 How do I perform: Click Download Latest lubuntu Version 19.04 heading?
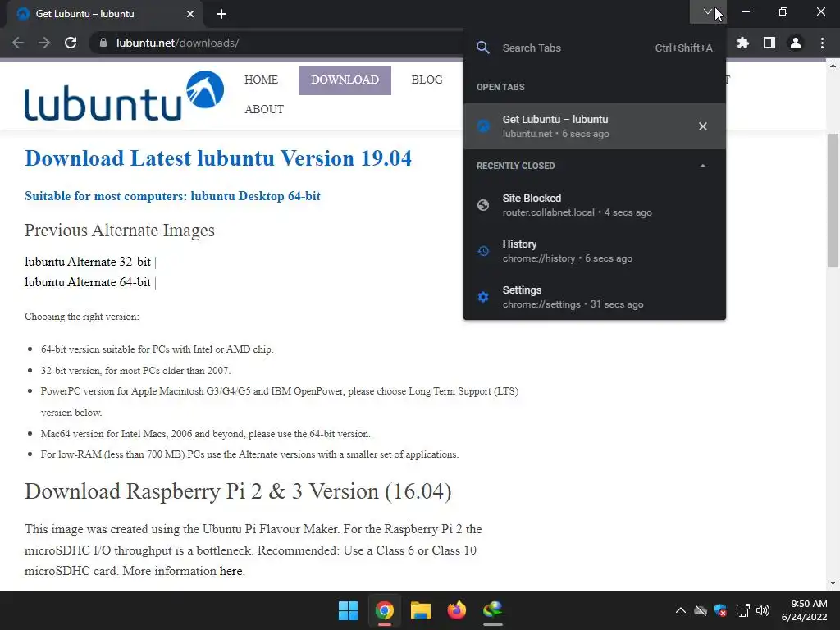tap(218, 158)
